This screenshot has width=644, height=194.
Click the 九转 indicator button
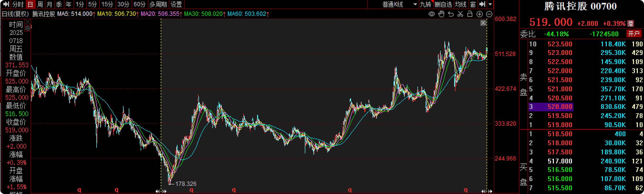(x=426, y=4)
